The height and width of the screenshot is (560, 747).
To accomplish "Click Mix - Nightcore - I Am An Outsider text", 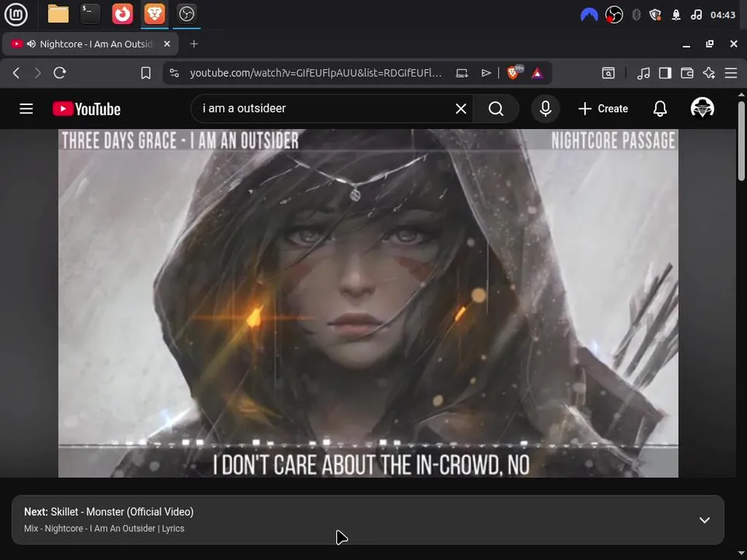I will (x=103, y=529).
